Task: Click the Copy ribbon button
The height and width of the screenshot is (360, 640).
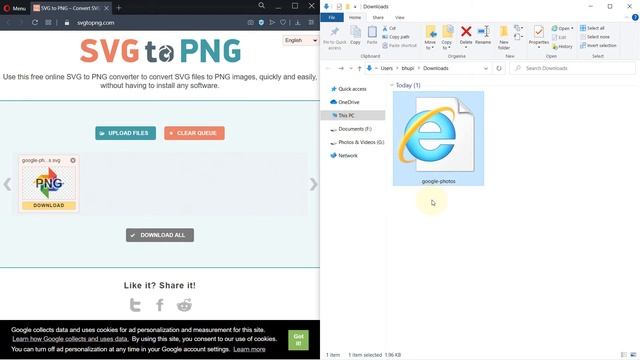Action: 356,36
